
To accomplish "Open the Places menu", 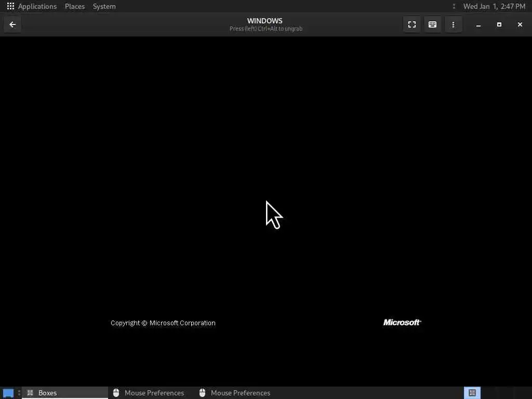I will pos(75,6).
